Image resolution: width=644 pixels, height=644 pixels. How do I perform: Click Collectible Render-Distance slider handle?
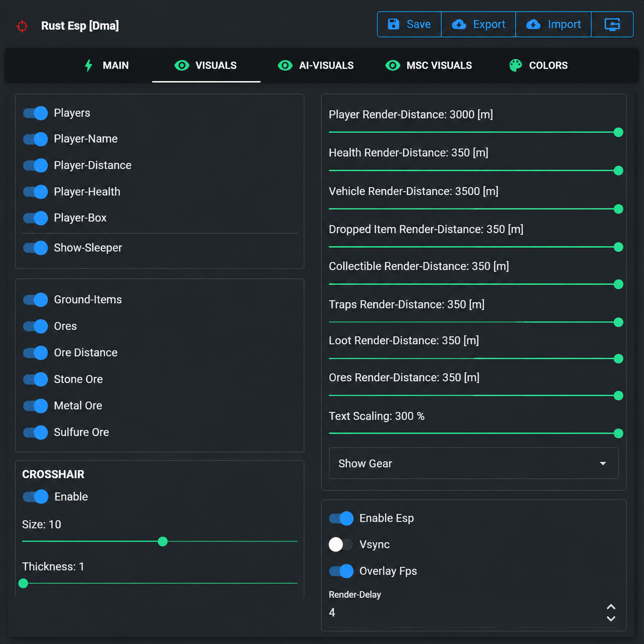pos(618,284)
